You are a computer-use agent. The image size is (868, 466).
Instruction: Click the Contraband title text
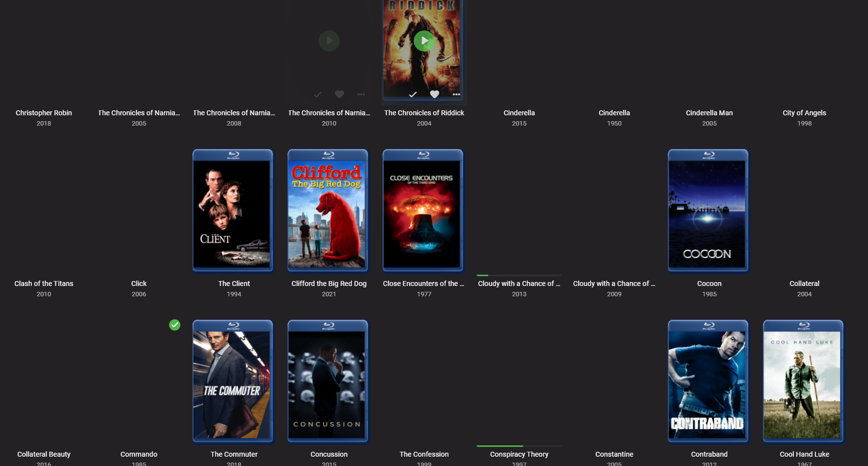point(709,454)
